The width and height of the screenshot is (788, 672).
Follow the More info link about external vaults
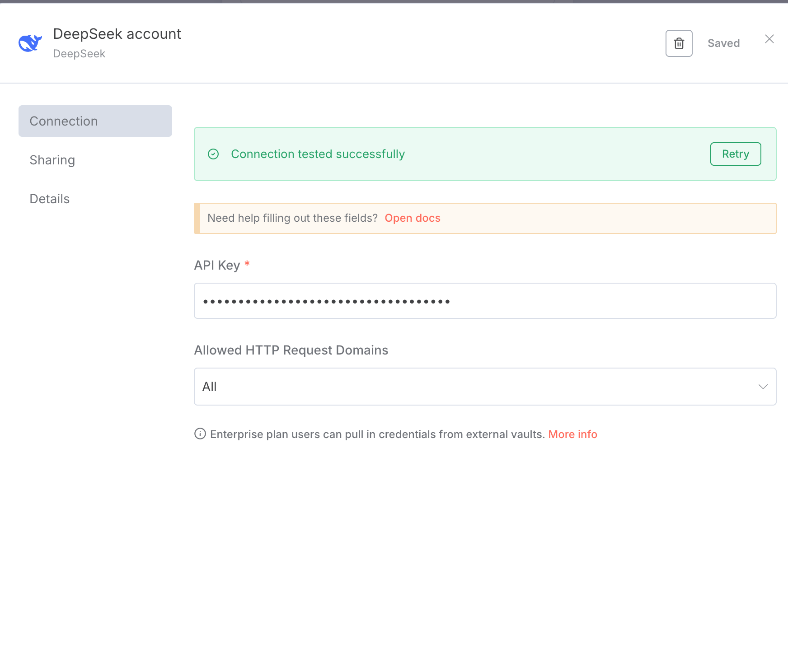(572, 434)
